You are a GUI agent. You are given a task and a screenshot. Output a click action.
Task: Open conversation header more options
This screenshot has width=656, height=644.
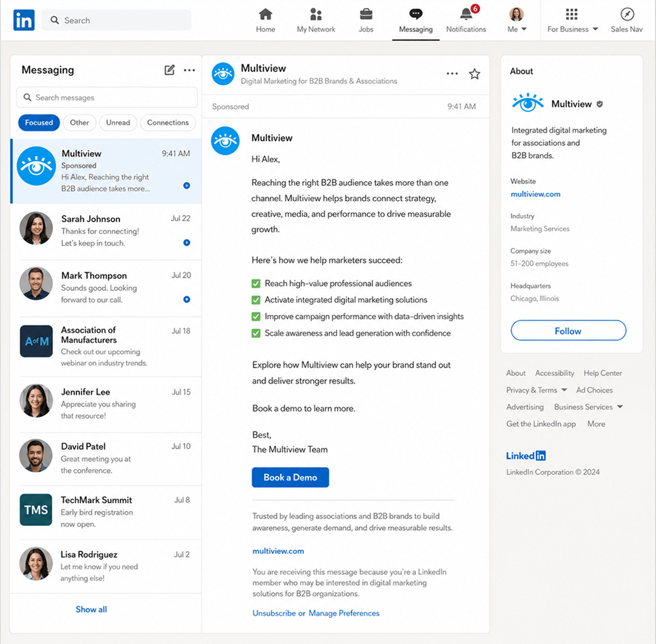point(452,74)
